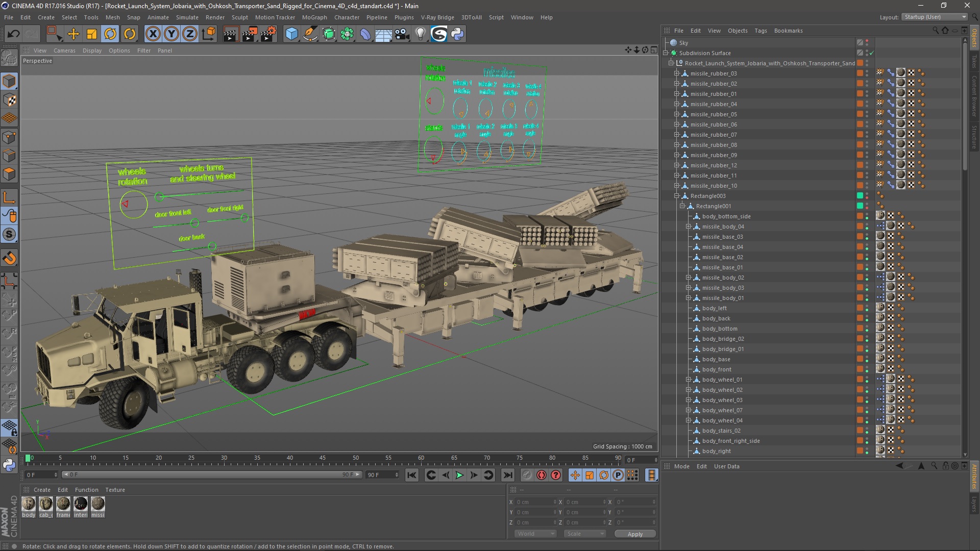This screenshot has width=980, height=551.
Task: Toggle the Y axis lock
Action: point(171,34)
